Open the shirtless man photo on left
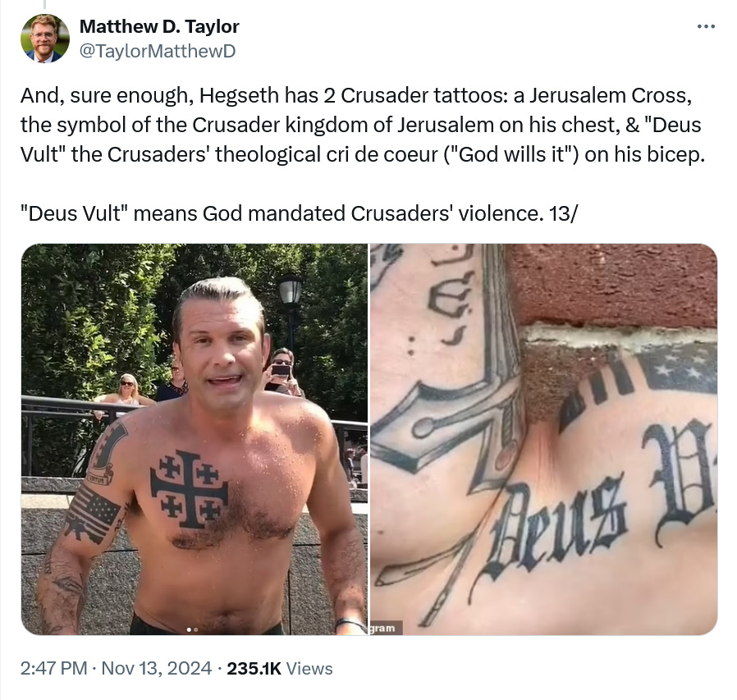 [195, 439]
